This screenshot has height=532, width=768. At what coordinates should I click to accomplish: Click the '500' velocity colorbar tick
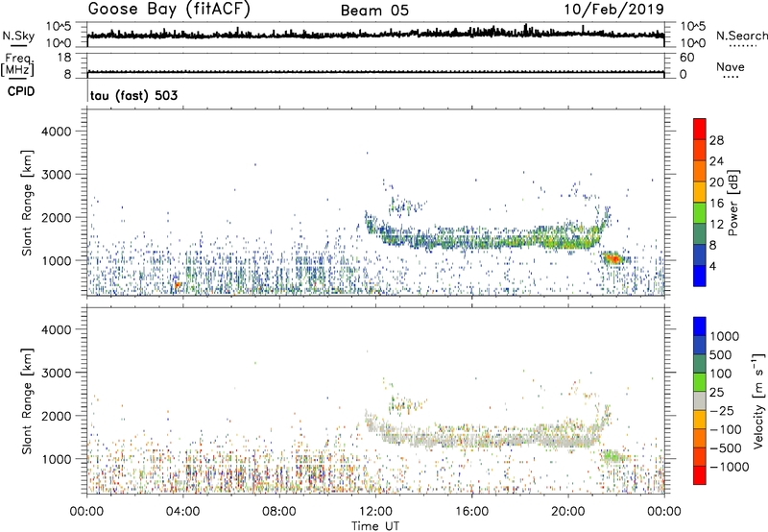tap(721, 354)
